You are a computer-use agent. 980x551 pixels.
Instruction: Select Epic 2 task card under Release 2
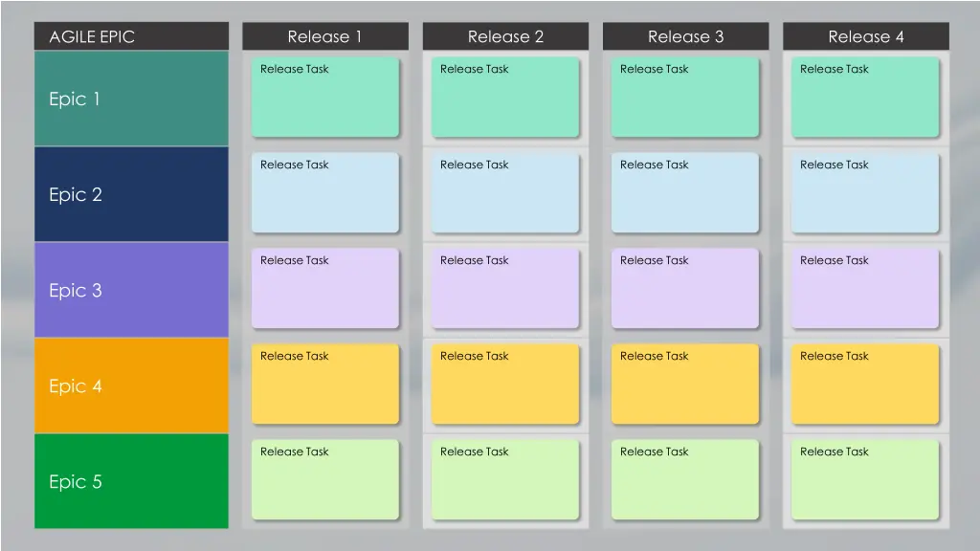pyautogui.click(x=505, y=193)
